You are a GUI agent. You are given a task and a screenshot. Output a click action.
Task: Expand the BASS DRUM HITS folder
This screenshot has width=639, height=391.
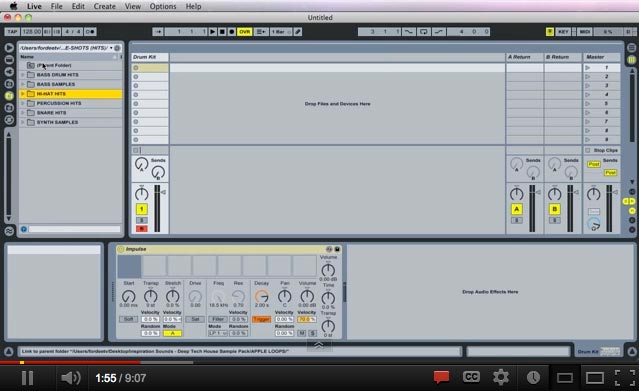pyautogui.click(x=23, y=75)
